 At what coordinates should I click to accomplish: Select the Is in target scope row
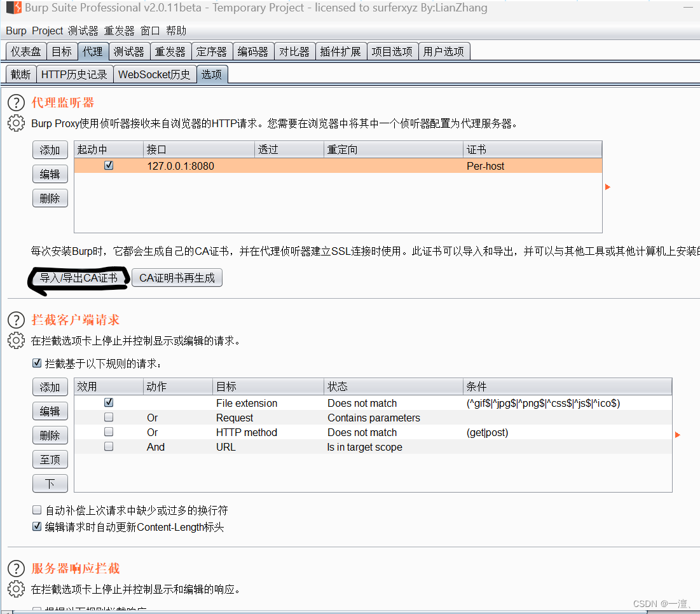click(x=373, y=447)
